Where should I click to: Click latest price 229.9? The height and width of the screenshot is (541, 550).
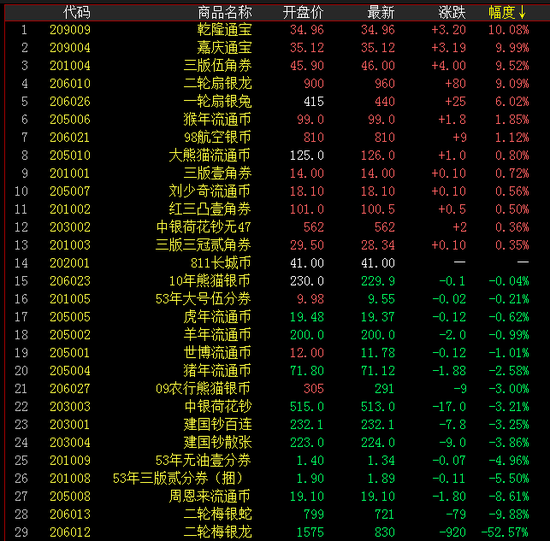click(x=378, y=281)
